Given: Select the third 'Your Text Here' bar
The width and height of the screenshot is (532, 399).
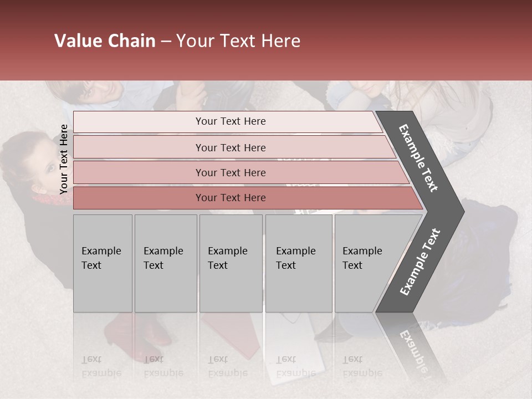Looking at the screenshot, I should (x=230, y=172).
